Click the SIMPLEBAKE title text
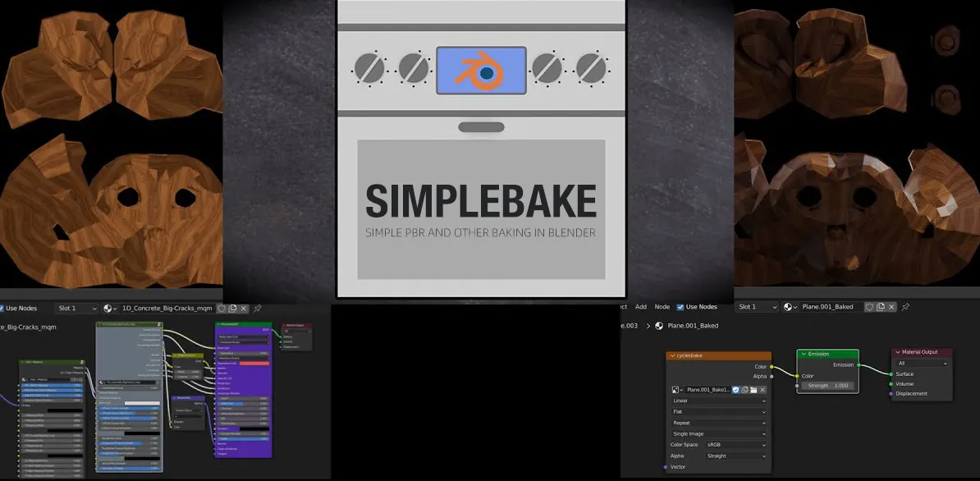 tap(481, 201)
